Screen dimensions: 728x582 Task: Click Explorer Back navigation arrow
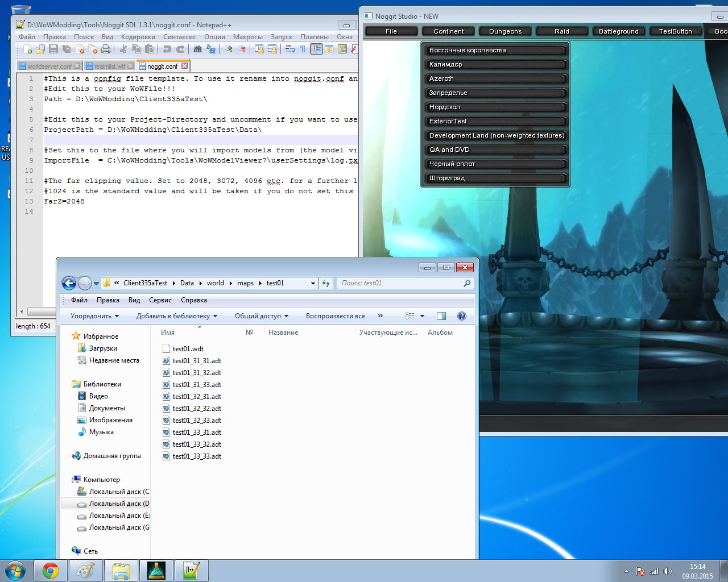pos(69,283)
